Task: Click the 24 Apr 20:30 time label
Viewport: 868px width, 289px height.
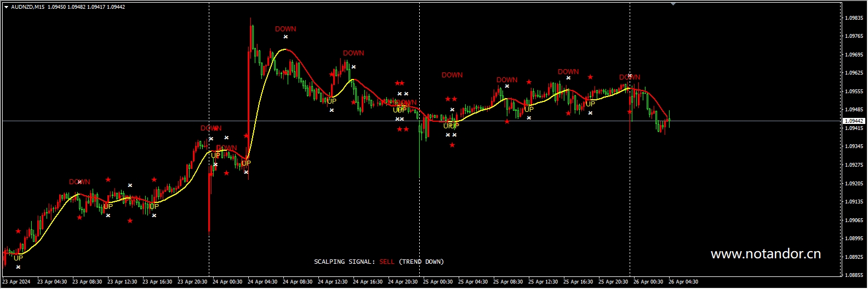Action: (403, 282)
